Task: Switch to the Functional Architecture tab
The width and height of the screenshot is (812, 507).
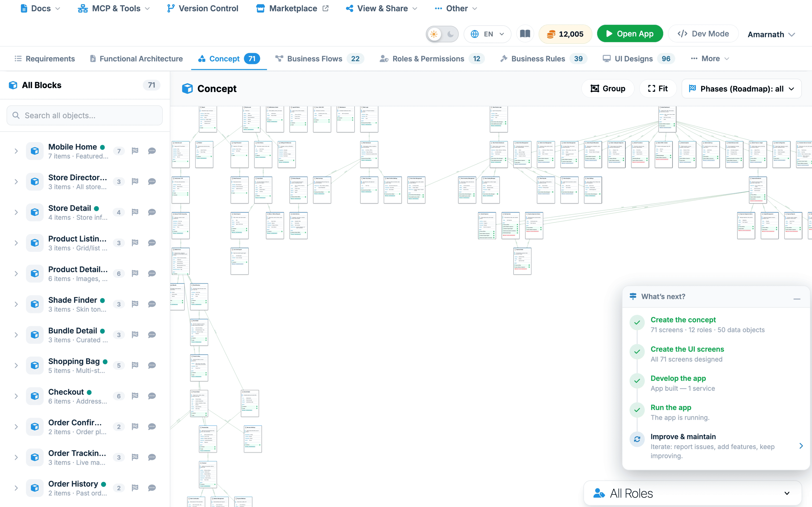Action: [136, 59]
